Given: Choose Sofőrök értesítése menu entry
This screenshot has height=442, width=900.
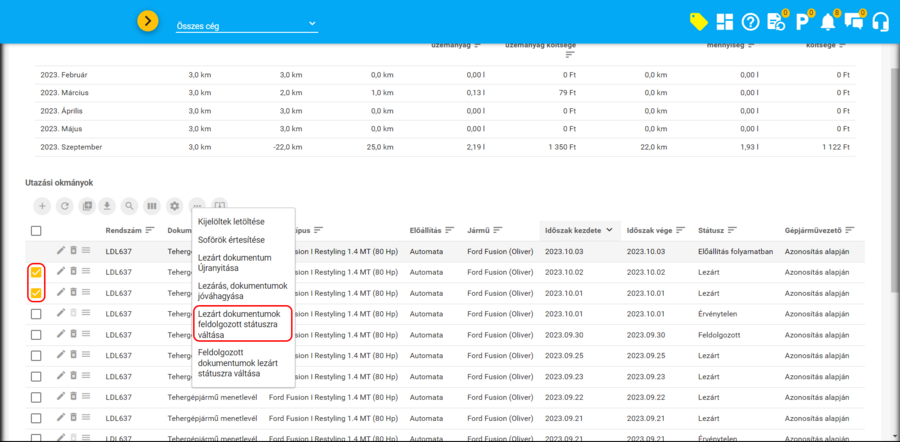Looking at the screenshot, I should point(232,240).
